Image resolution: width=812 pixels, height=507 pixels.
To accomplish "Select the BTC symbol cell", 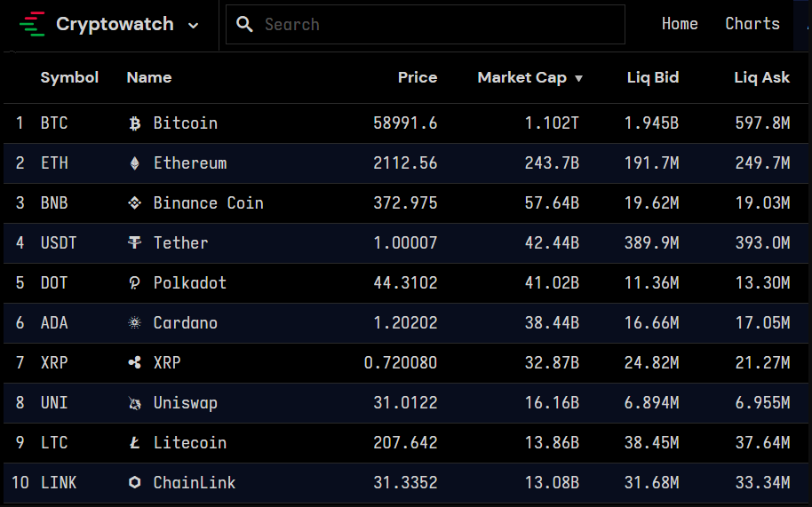I will click(x=54, y=123).
